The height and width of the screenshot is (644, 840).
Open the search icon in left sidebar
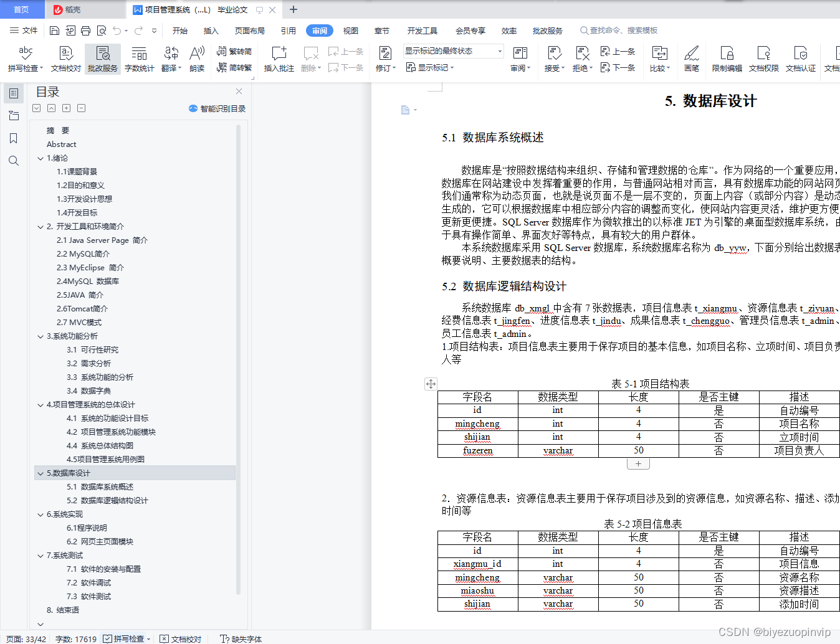tap(13, 161)
